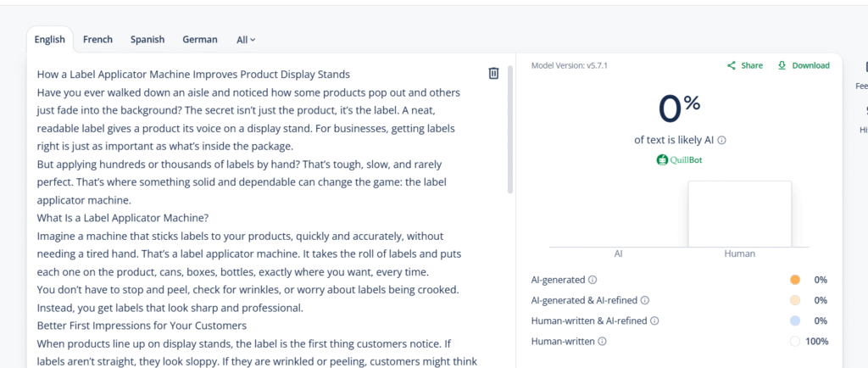Open info icon next to AI-generated label
The width and height of the screenshot is (868, 368).
pyautogui.click(x=593, y=280)
